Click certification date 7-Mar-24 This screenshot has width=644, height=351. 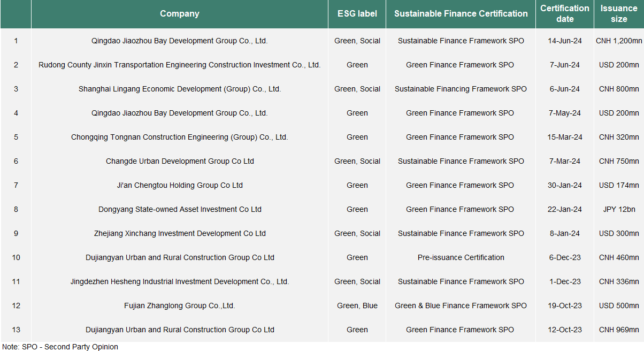(565, 161)
